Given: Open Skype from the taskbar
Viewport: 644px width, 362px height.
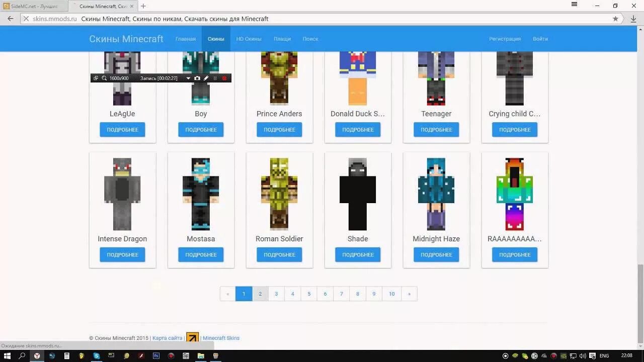Looking at the screenshot, I should (96, 356).
